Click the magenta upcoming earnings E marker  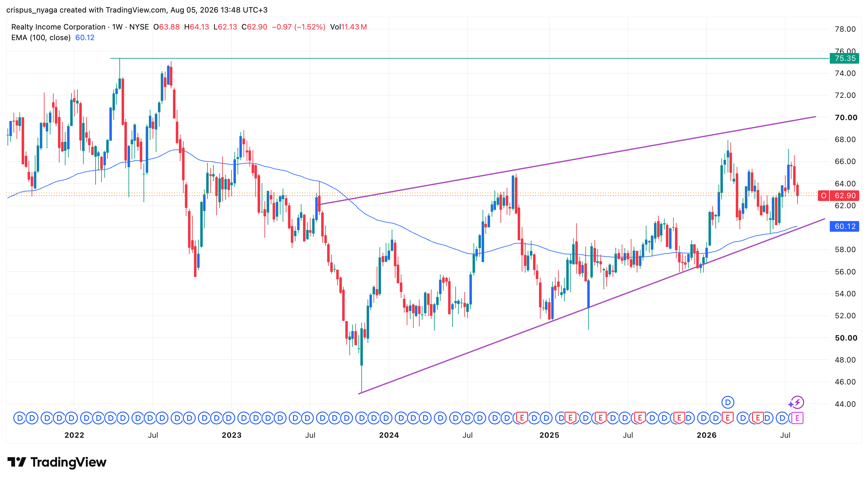click(x=797, y=418)
